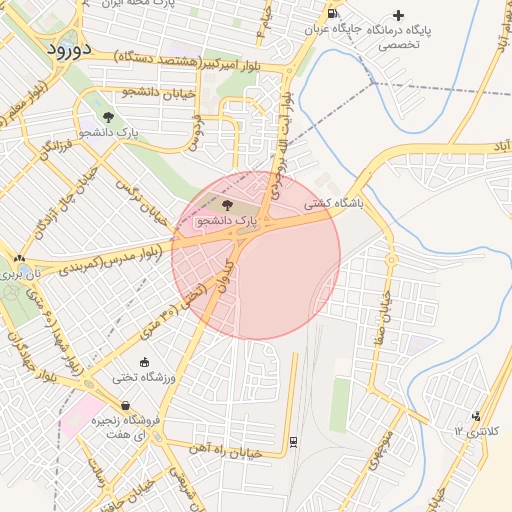Click the fuel station icon near جایگاه عربان
Image resolution: width=512 pixels, height=512 pixels.
point(332,14)
